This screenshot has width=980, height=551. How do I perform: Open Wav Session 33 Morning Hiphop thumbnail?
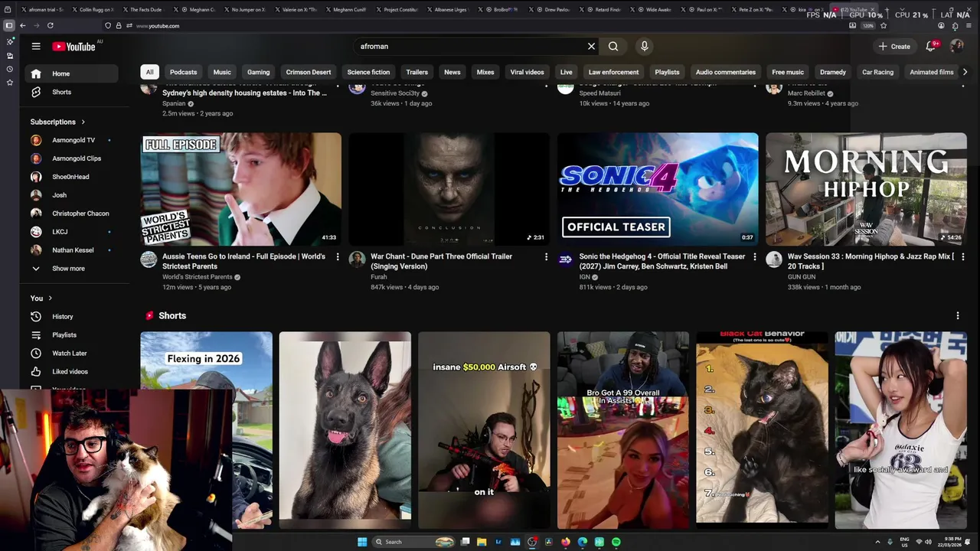pos(866,189)
